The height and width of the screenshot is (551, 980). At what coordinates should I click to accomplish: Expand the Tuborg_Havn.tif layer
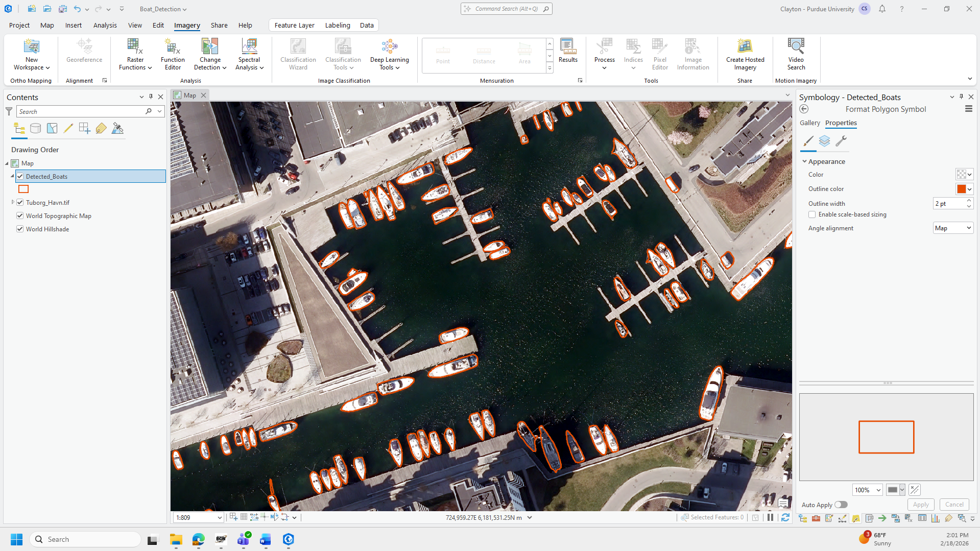[13, 203]
